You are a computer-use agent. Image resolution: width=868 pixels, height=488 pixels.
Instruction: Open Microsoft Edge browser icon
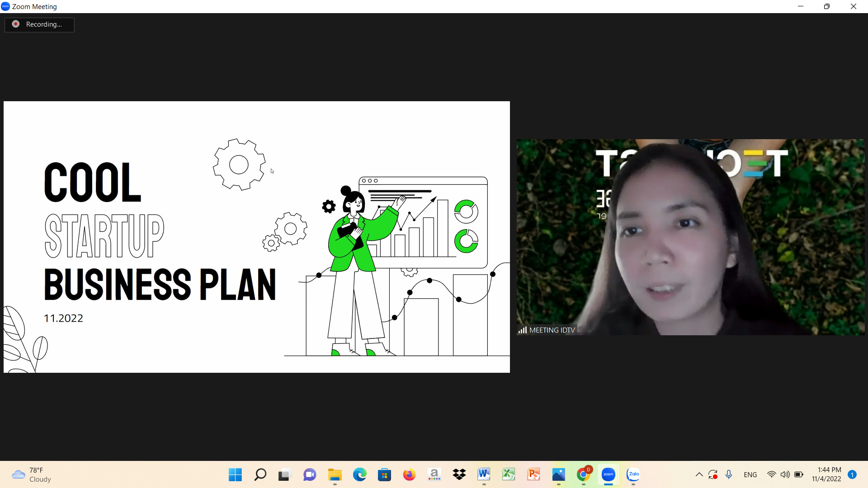[x=359, y=474]
